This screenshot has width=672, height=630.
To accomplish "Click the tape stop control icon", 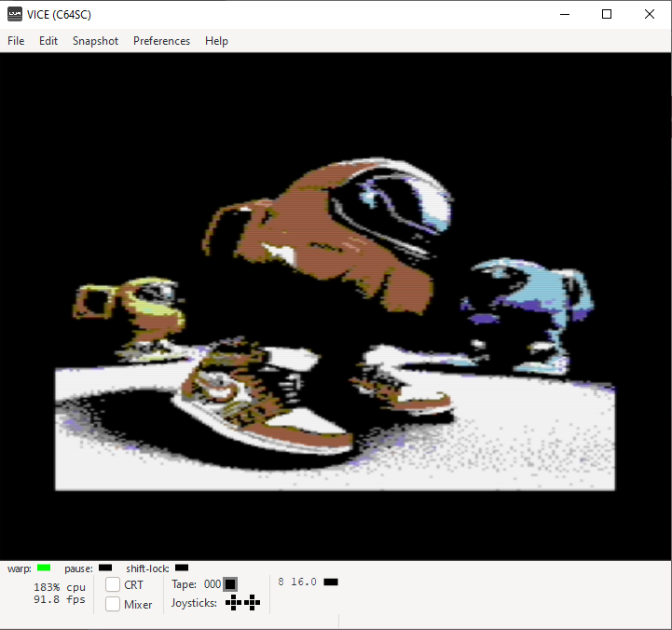I will pyautogui.click(x=230, y=584).
